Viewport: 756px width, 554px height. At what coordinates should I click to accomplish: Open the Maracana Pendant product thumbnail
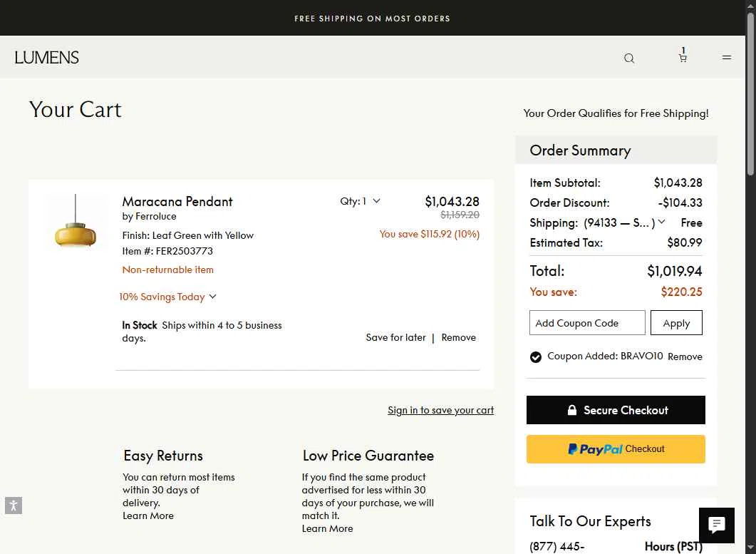point(76,222)
